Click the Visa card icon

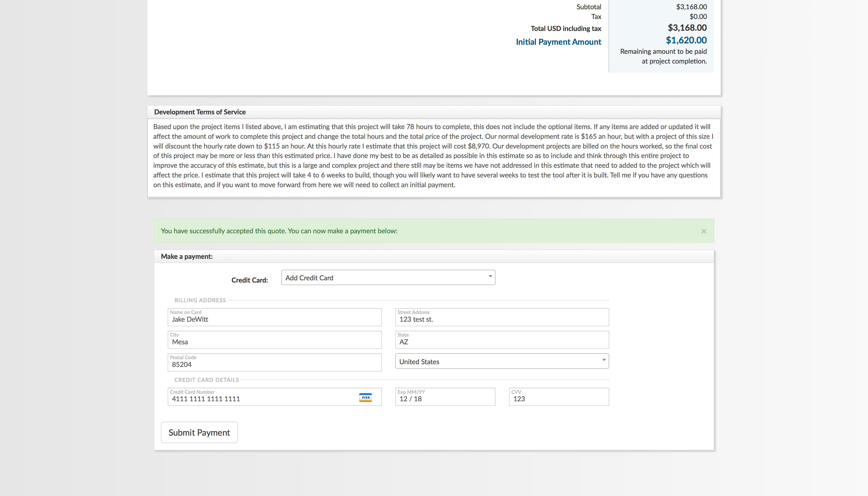pos(365,397)
